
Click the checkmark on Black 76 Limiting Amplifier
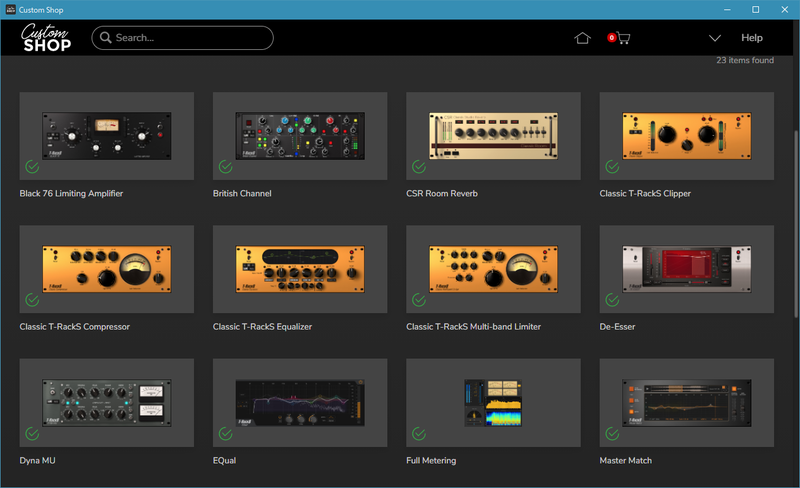pos(32,167)
